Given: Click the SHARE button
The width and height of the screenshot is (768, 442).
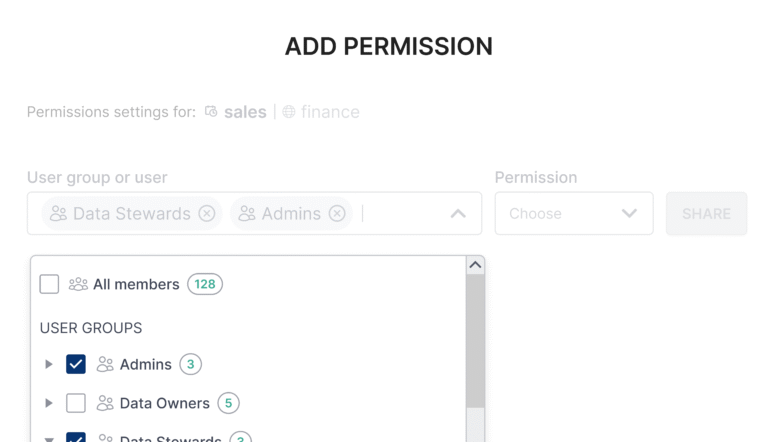Looking at the screenshot, I should [706, 213].
